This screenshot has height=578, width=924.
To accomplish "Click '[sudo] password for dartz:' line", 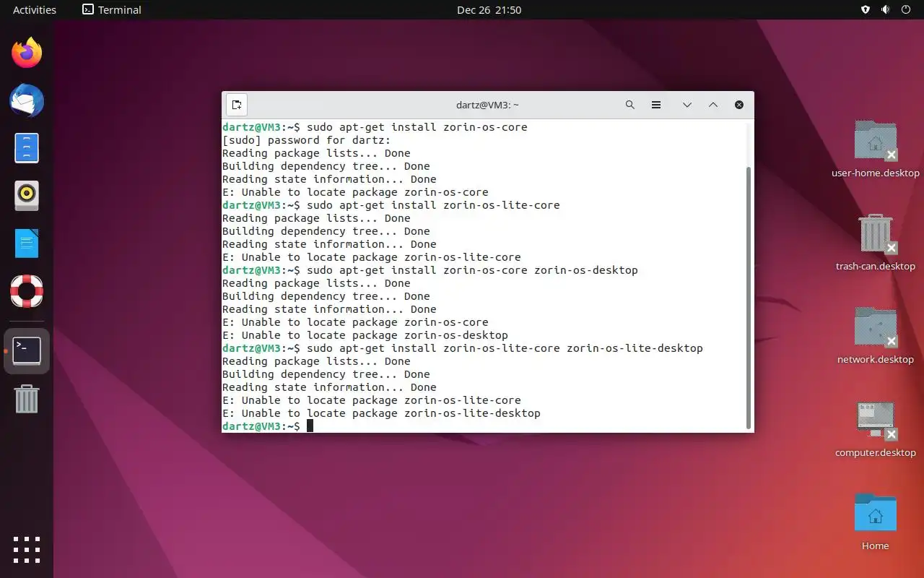I will point(306,140).
